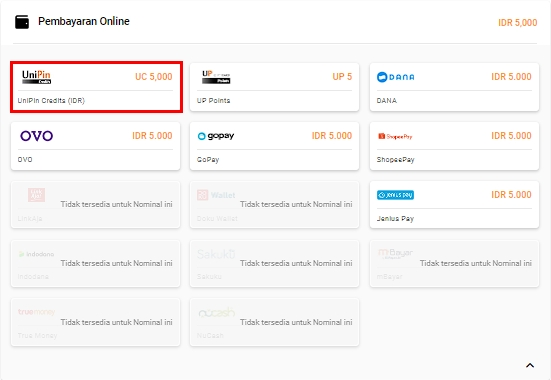Click the DANA logo icon
Viewport: 551px width, 380px height.
[x=396, y=77]
